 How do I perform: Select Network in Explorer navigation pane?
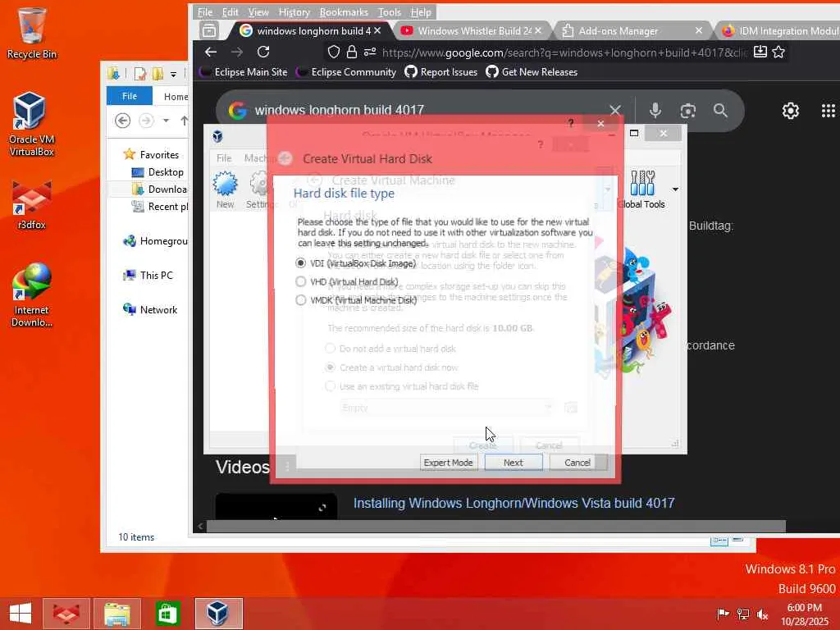tap(151, 309)
